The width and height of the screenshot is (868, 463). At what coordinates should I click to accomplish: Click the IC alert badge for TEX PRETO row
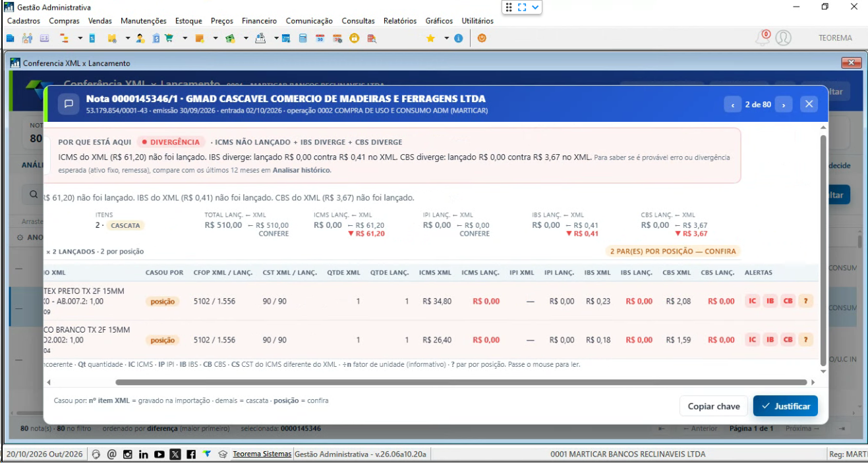click(752, 301)
